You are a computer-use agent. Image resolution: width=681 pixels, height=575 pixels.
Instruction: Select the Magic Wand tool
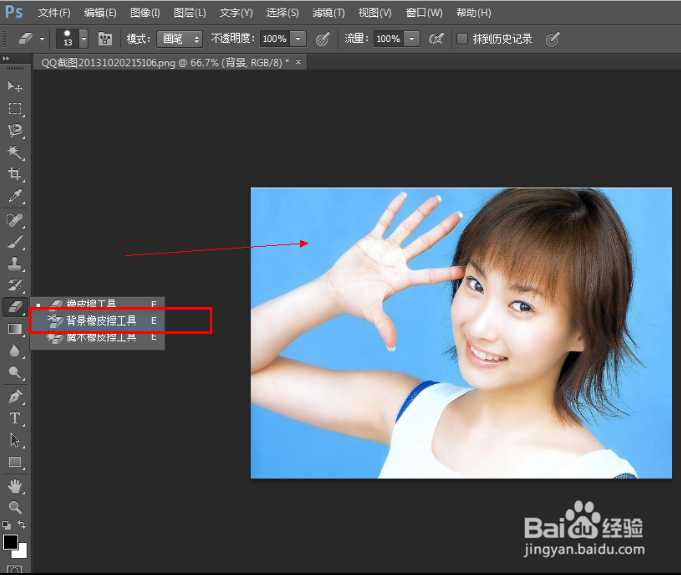tap(15, 152)
